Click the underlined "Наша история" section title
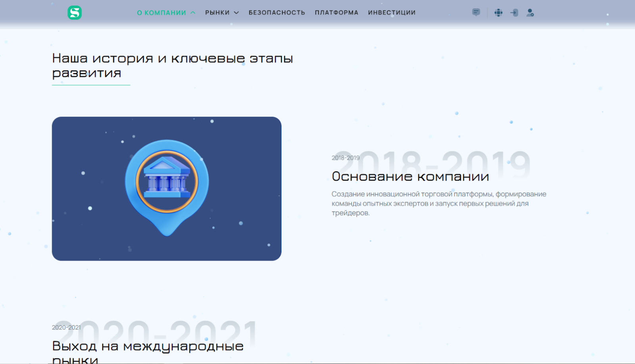The height and width of the screenshot is (364, 635). tap(172, 65)
